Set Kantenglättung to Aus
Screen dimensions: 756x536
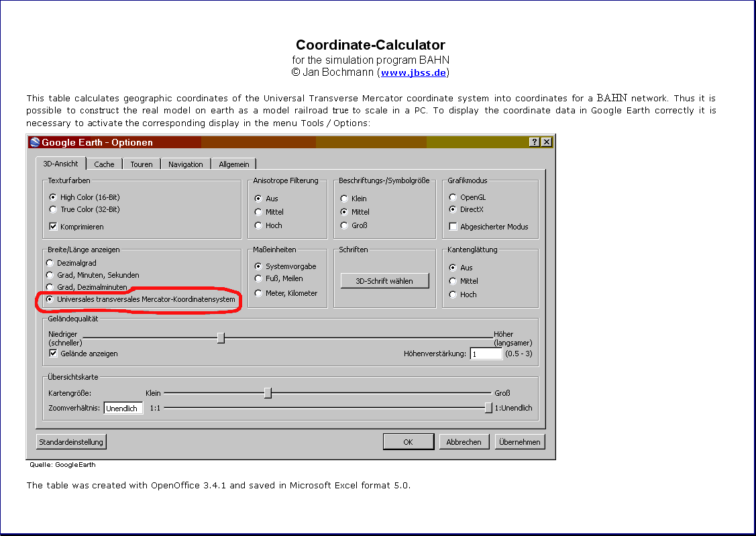click(x=461, y=268)
